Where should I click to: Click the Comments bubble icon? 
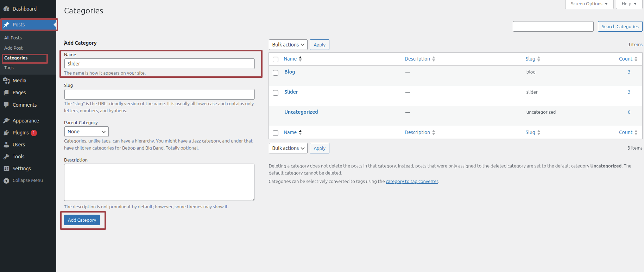pyautogui.click(x=6, y=105)
